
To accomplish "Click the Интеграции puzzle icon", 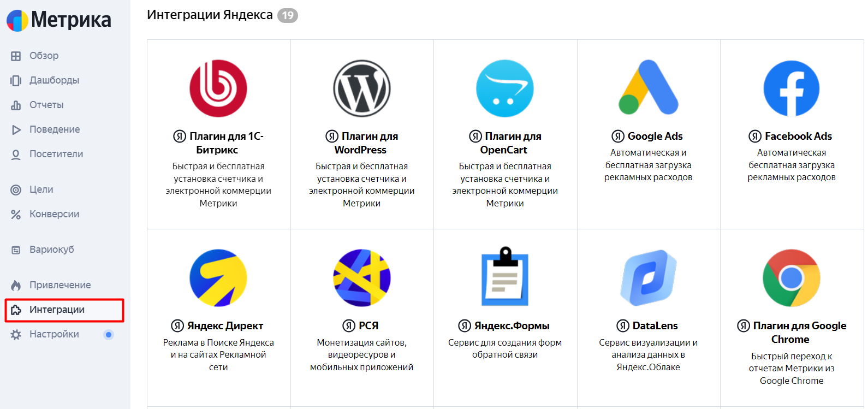I will [16, 310].
